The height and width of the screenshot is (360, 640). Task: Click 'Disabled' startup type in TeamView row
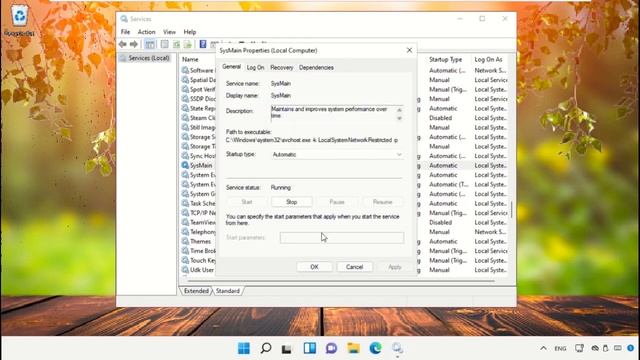point(440,222)
